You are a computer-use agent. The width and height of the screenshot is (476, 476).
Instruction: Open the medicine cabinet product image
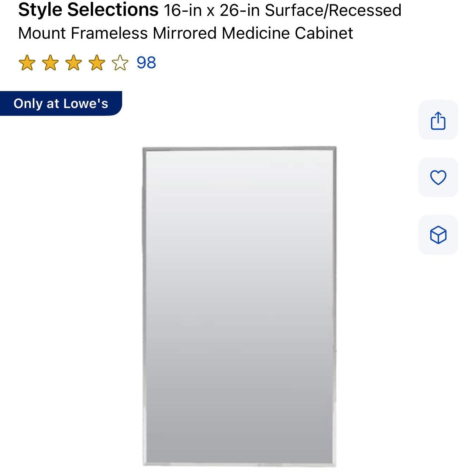point(239,306)
